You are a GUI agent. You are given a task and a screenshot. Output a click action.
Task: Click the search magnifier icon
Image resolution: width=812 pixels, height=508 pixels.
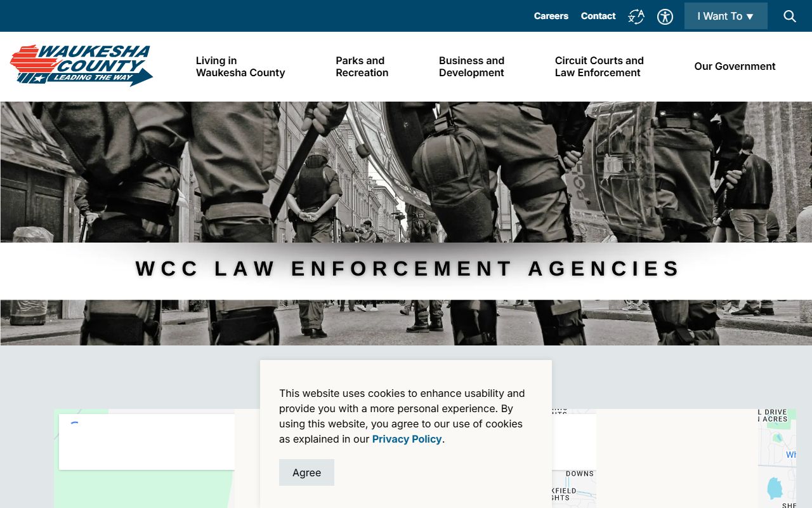tap(790, 16)
